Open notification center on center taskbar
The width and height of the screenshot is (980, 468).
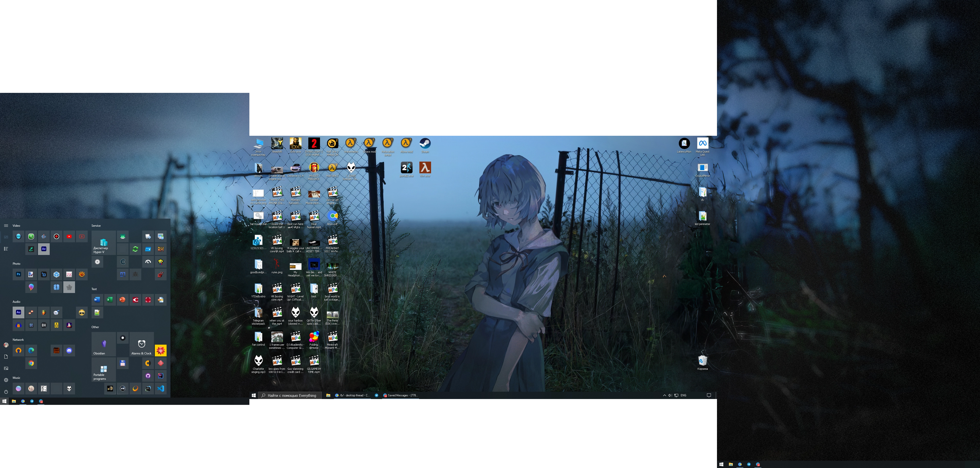(709, 395)
